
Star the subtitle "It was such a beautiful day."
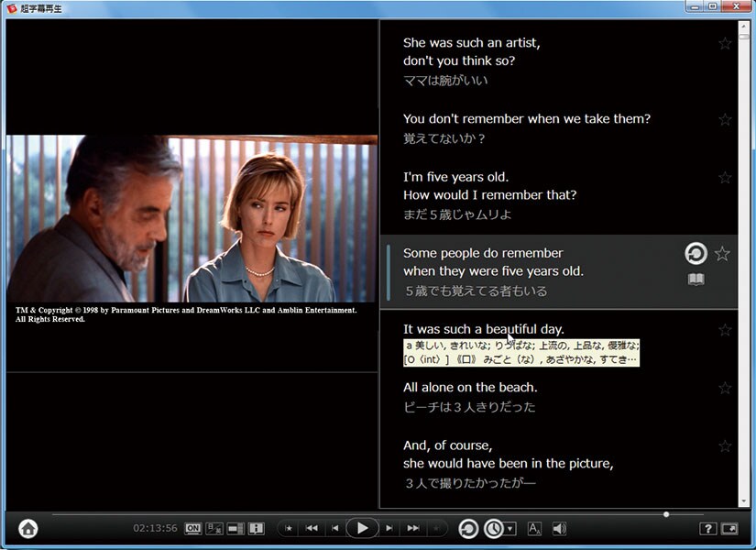click(725, 330)
